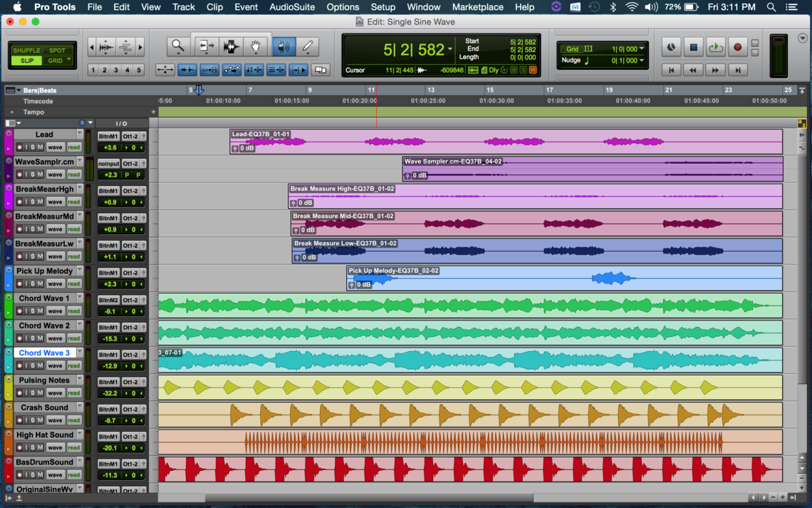812x508 pixels.
Task: Open the wave track view selector on WaveSamplr.cm
Action: coord(55,175)
